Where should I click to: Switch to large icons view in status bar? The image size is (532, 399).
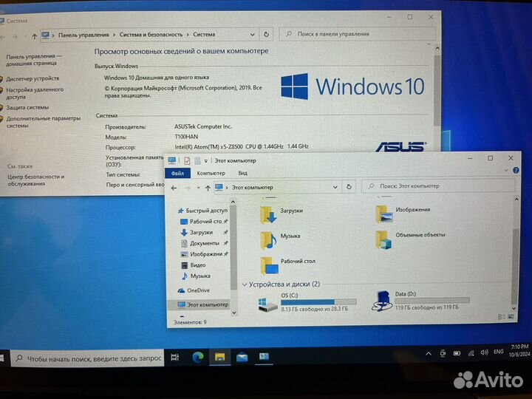(x=511, y=317)
